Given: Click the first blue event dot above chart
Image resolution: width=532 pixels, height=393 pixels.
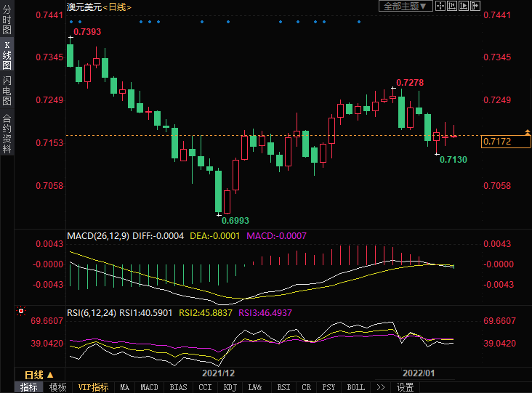Looking at the screenshot, I should tap(70, 22).
